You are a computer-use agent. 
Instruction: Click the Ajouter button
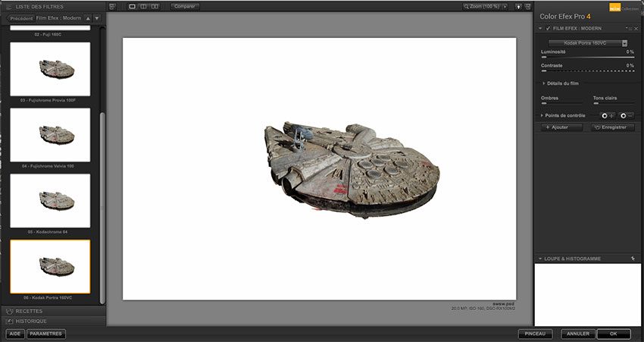tap(561, 127)
